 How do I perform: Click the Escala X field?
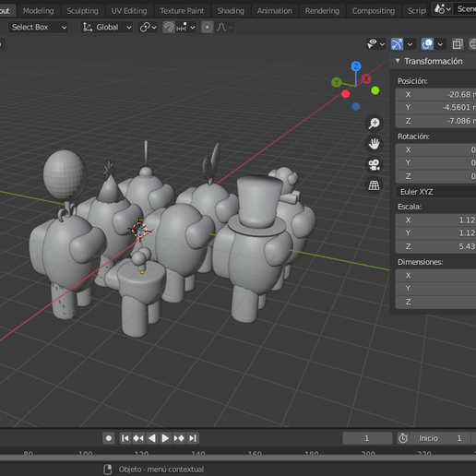[x=435, y=220]
